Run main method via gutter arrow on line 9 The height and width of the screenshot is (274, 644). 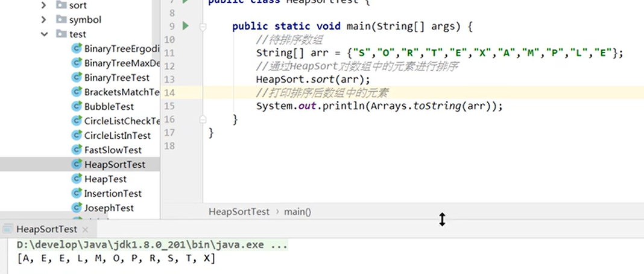(x=186, y=27)
